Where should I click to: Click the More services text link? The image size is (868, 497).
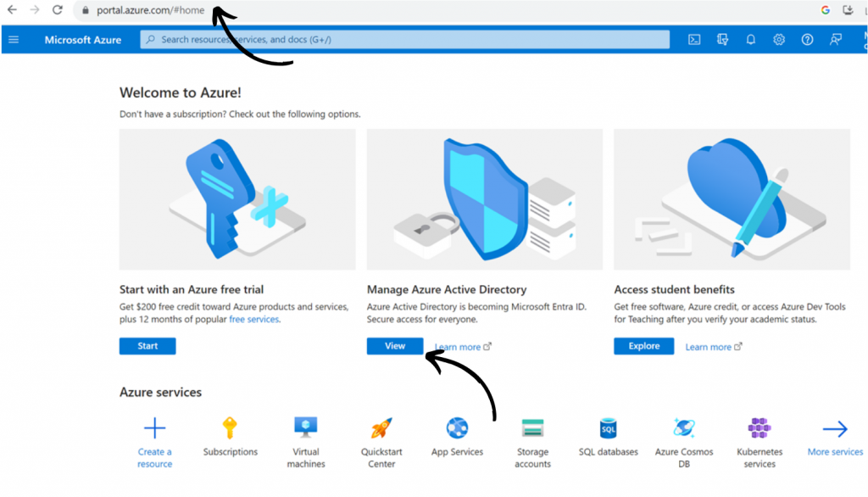(835, 451)
